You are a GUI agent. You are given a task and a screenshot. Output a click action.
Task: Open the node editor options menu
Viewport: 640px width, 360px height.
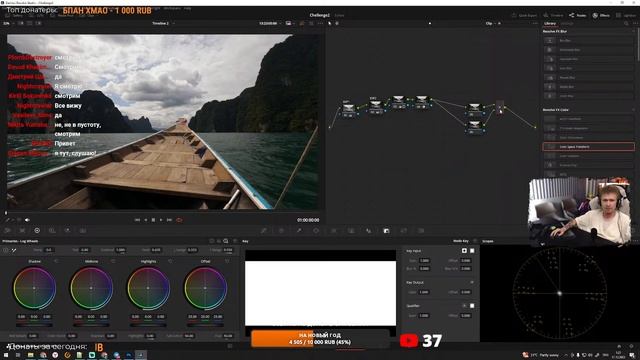(535, 24)
